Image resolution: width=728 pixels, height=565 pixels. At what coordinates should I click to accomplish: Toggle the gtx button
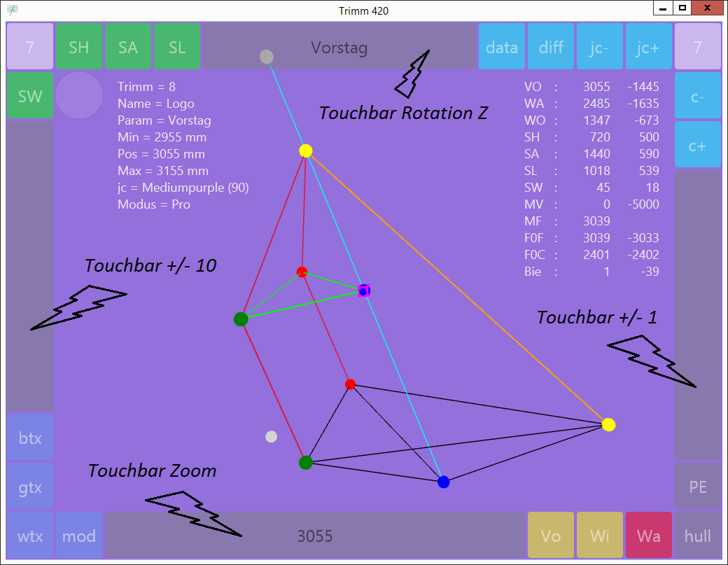click(x=30, y=487)
